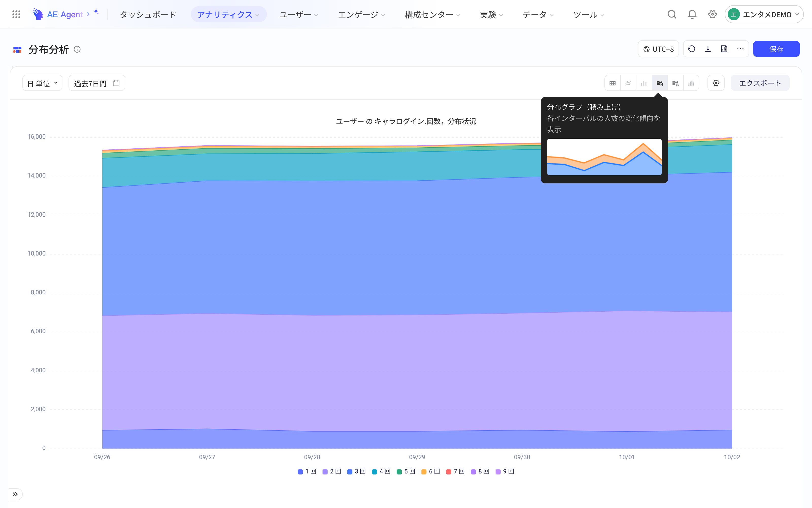Refresh the analysis with the reload icon
812x508 pixels.
point(691,49)
